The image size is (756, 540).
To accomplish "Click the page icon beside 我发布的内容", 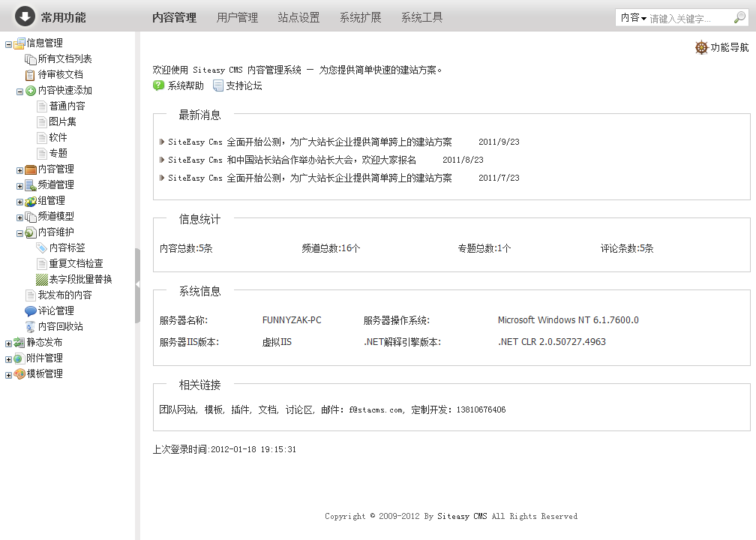I will 31,295.
